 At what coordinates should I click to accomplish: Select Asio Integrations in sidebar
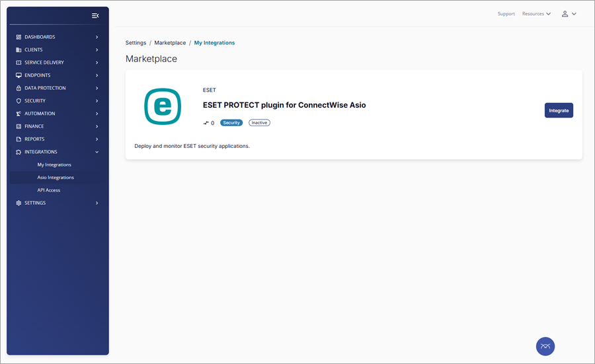coord(56,178)
